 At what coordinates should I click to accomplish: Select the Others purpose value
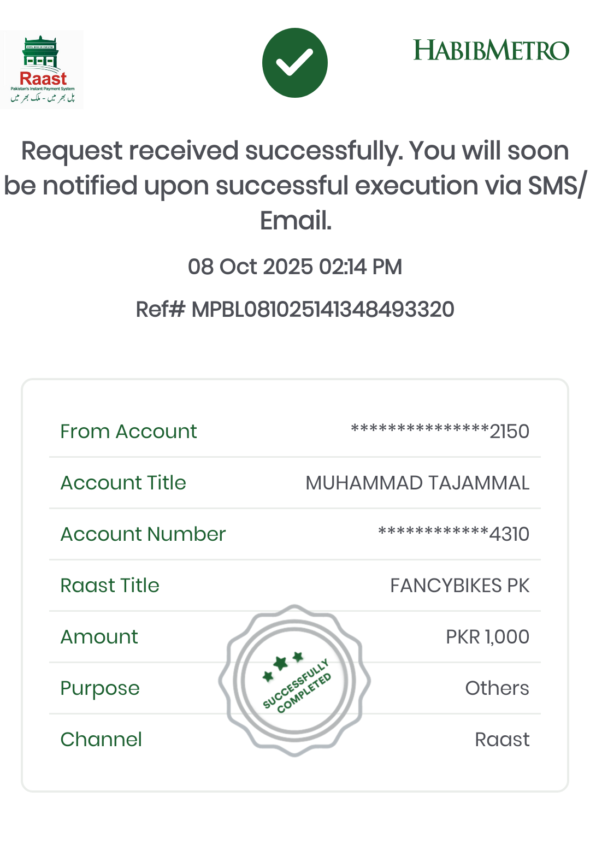pyautogui.click(x=497, y=688)
